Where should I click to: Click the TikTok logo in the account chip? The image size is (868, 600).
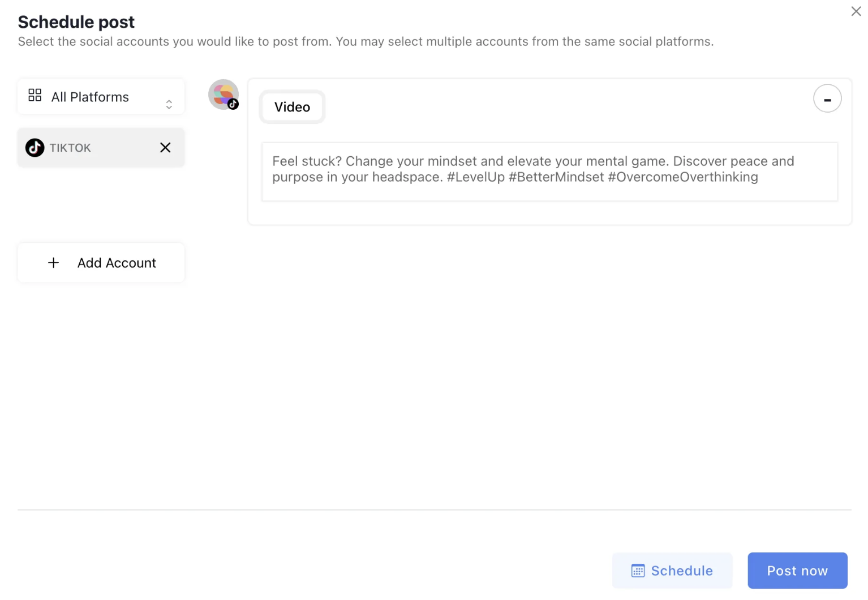tap(35, 148)
